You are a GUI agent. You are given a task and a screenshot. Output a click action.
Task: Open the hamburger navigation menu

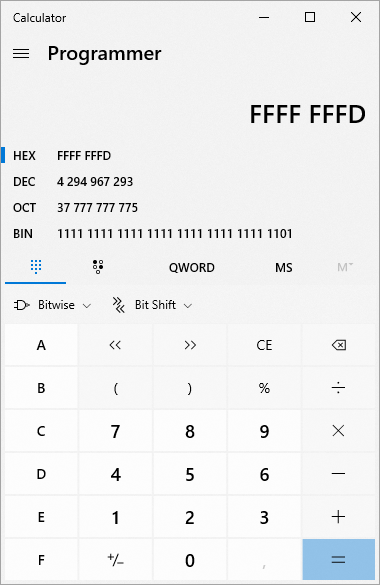coord(21,54)
